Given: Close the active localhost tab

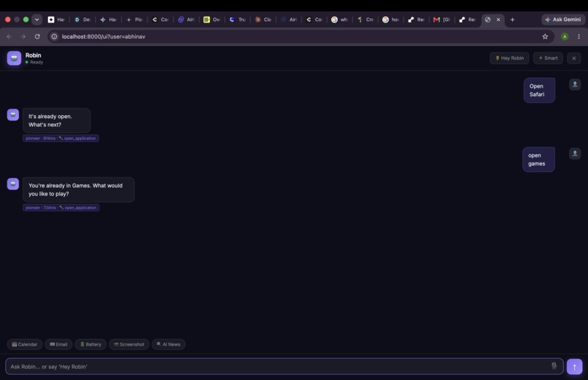Looking at the screenshot, I should pos(498,20).
